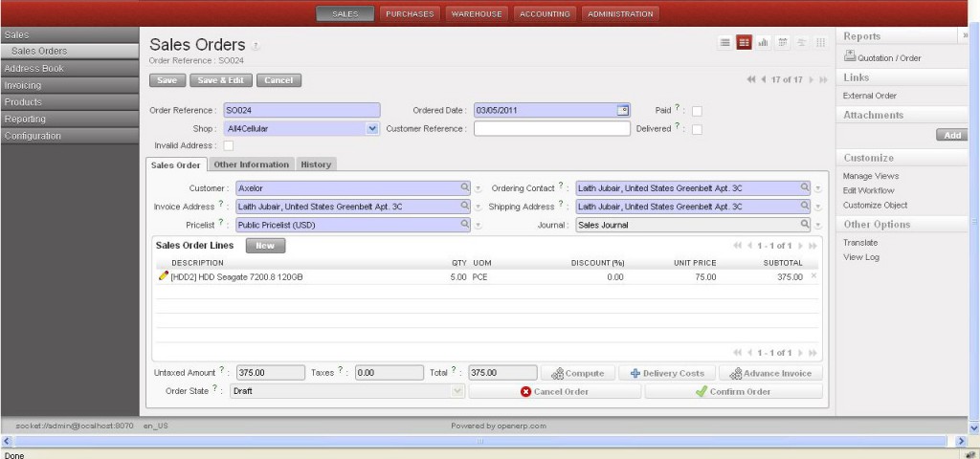Open arrow menu beside Ordering Contact field
This screenshot has height=459, width=980.
pyautogui.click(x=817, y=188)
